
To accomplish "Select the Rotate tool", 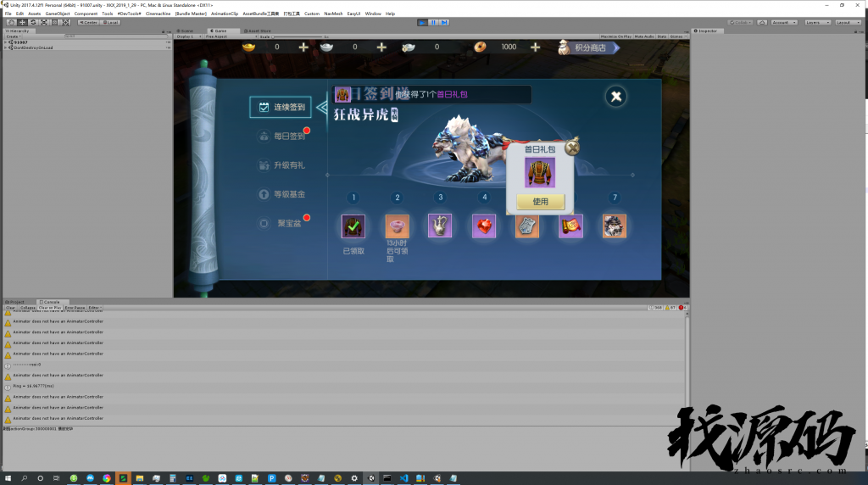I will tap(33, 22).
